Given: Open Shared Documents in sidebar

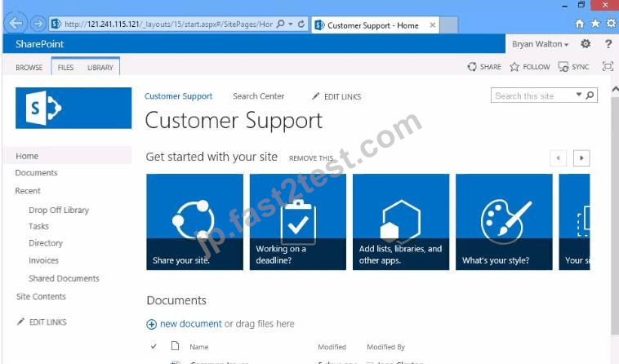Looking at the screenshot, I should (x=64, y=278).
